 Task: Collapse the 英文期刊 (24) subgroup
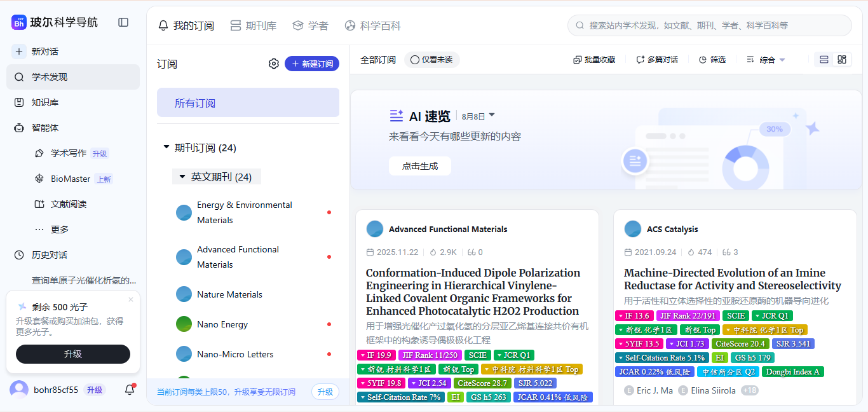182,177
